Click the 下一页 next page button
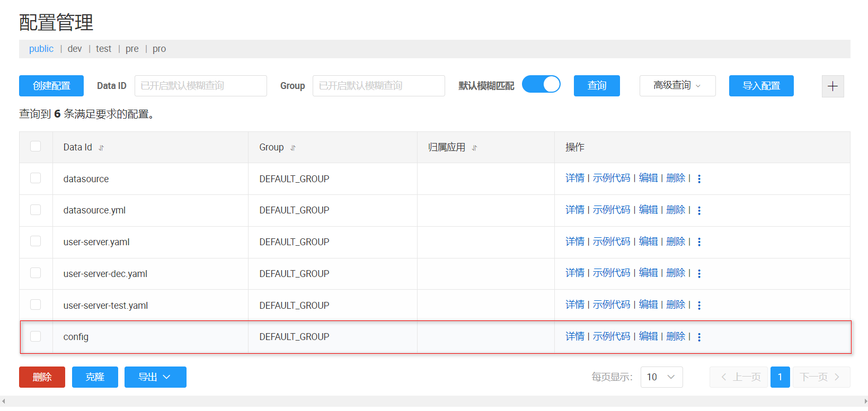868x411 pixels. coord(821,377)
